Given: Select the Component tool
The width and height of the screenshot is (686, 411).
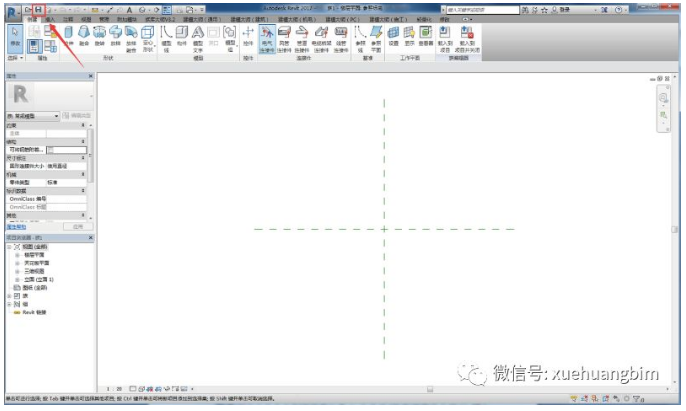Looking at the screenshot, I should click(x=182, y=36).
